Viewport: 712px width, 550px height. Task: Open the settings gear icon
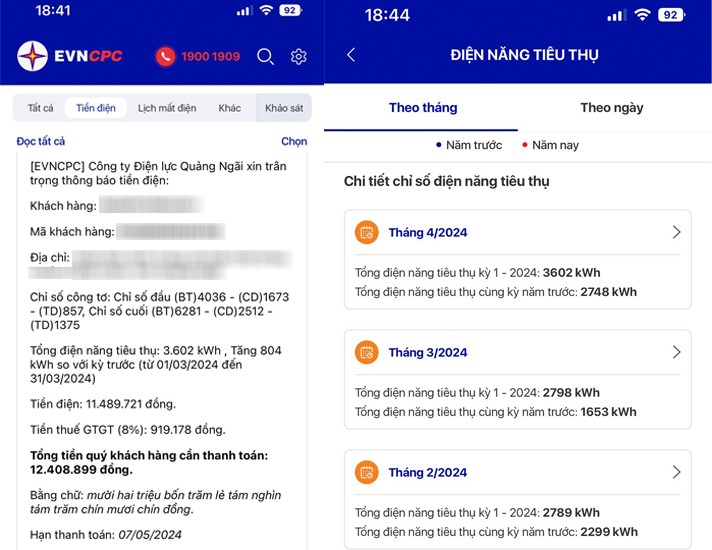click(x=298, y=57)
